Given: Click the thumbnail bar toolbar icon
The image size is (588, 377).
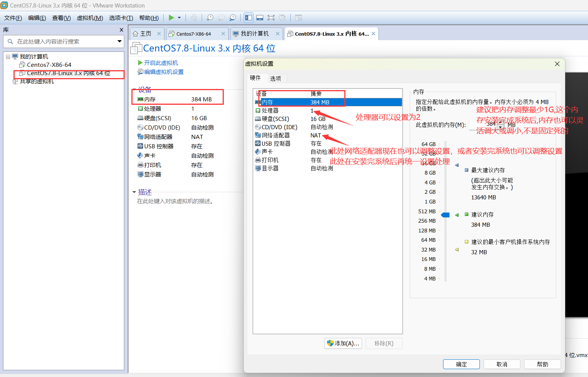Looking at the screenshot, I should [299, 18].
